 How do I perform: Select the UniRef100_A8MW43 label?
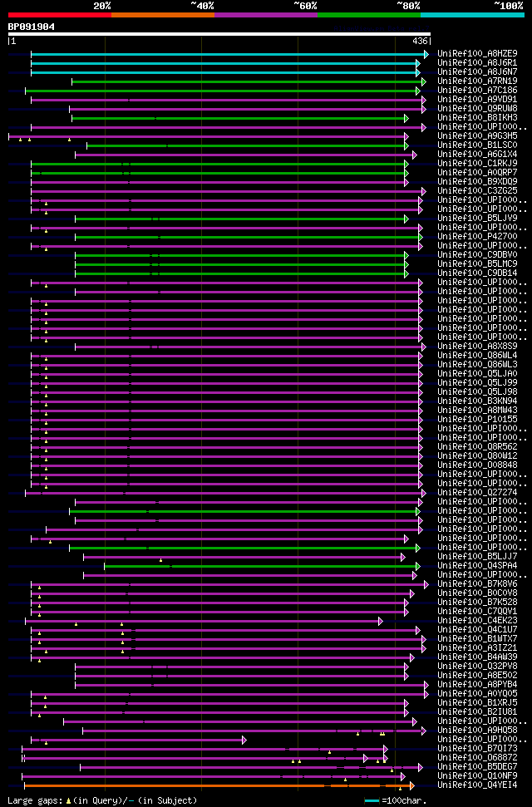(x=477, y=411)
